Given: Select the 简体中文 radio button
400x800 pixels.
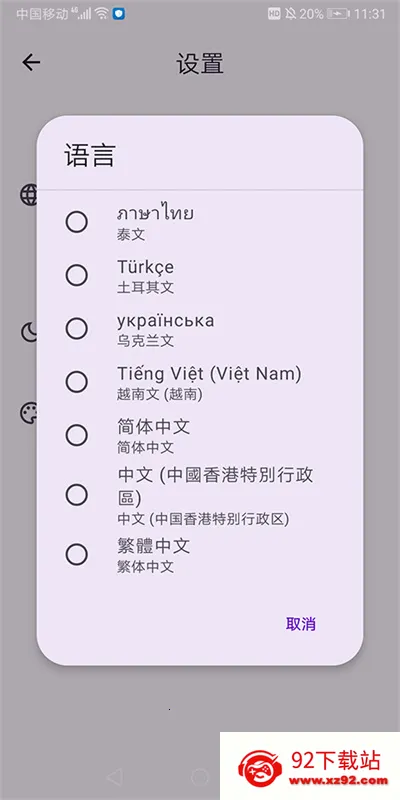Looking at the screenshot, I should tap(77, 435).
